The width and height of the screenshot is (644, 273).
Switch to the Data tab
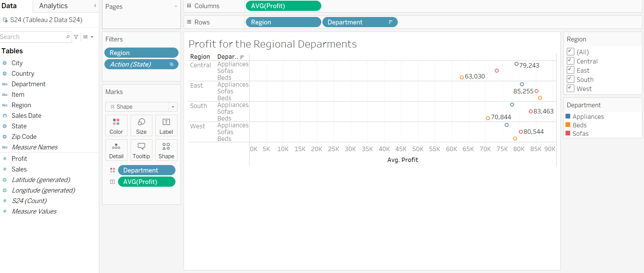tap(9, 6)
